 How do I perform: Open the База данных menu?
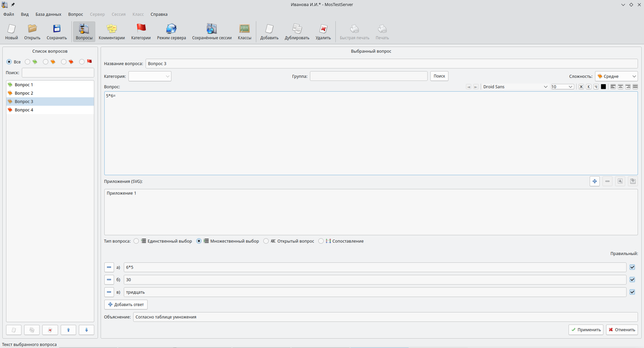(48, 14)
